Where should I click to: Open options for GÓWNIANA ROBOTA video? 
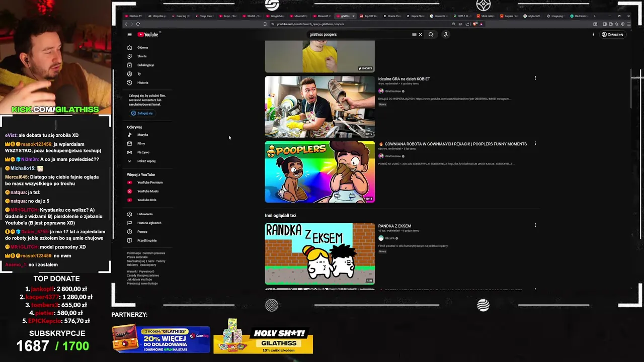pyautogui.click(x=535, y=143)
